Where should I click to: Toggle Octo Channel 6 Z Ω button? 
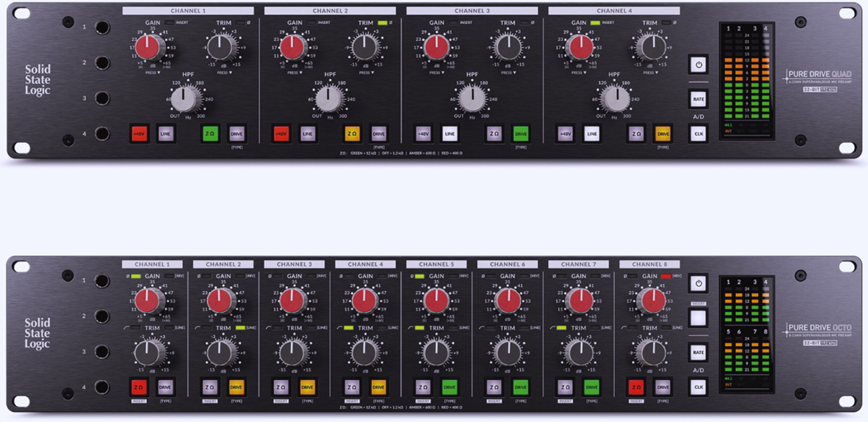click(495, 387)
